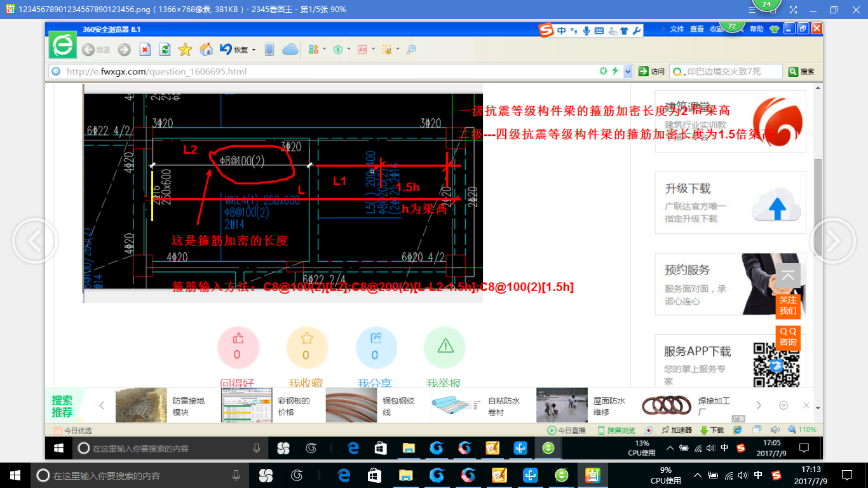Image resolution: width=868 pixels, height=488 pixels.
Task: Open the 升级下载 sidebar card
Action: coord(731,203)
